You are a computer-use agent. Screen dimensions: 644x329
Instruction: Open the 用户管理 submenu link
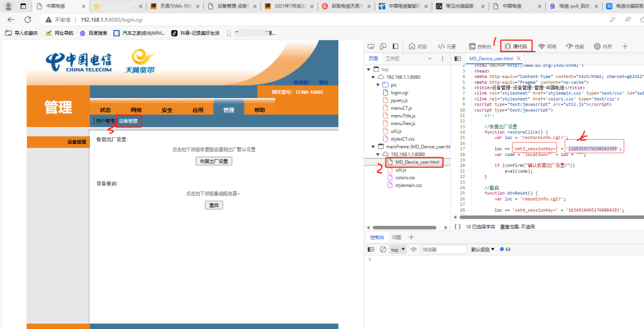[x=105, y=121]
